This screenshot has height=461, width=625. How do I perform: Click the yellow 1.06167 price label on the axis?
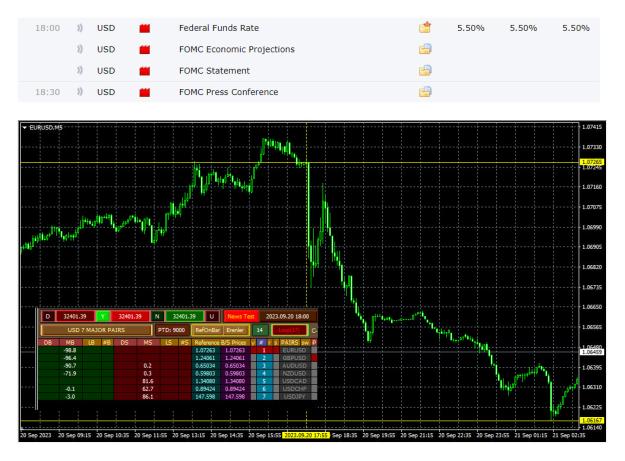point(592,420)
